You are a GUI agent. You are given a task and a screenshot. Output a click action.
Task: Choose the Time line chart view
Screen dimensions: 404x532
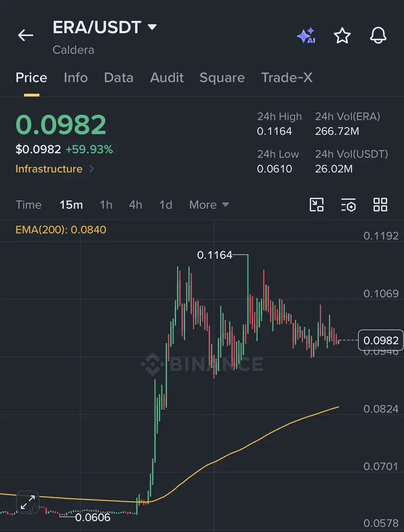tap(29, 204)
